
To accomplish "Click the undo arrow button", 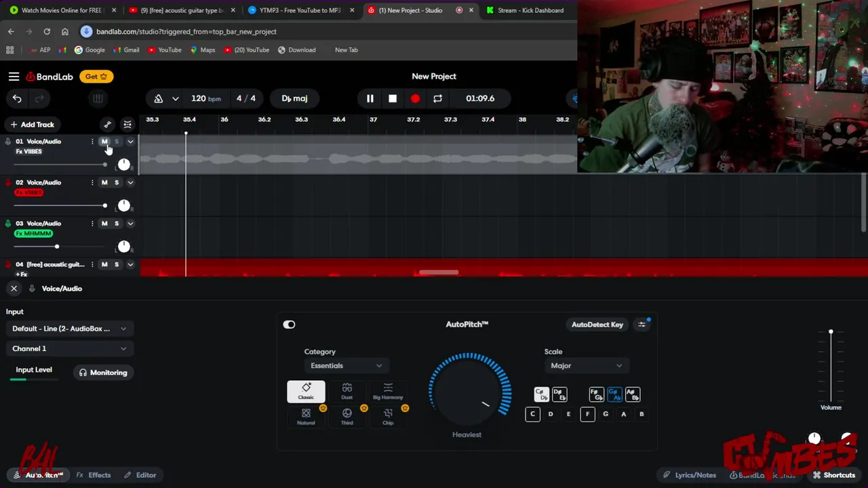I will click(x=17, y=99).
